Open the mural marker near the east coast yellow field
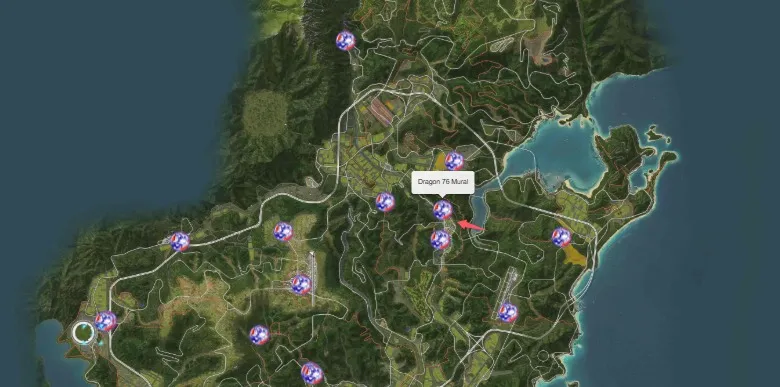Screen dimensions: 780x387 [x=561, y=237]
